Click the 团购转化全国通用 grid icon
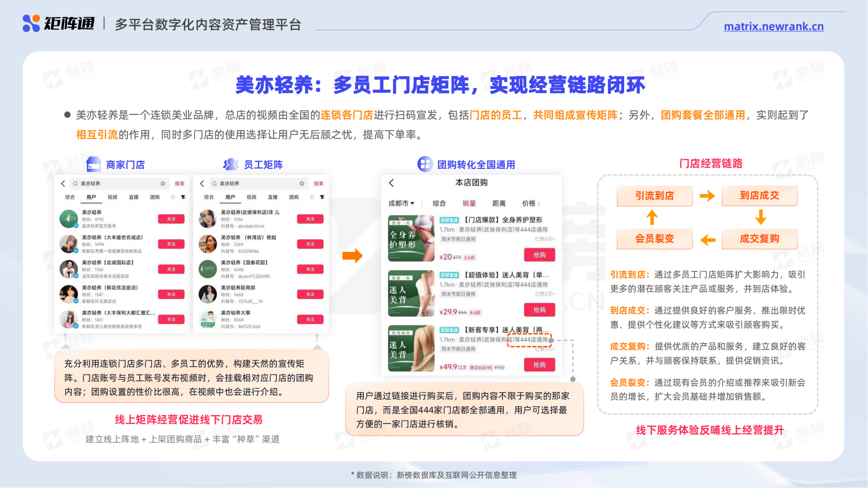The width and height of the screenshot is (868, 488). 425,164
